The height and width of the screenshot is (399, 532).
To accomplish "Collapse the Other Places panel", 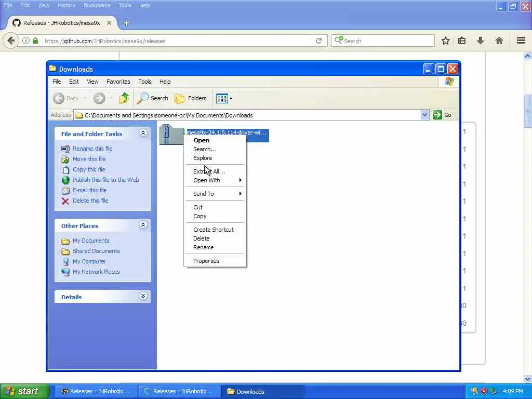I will click(x=143, y=225).
